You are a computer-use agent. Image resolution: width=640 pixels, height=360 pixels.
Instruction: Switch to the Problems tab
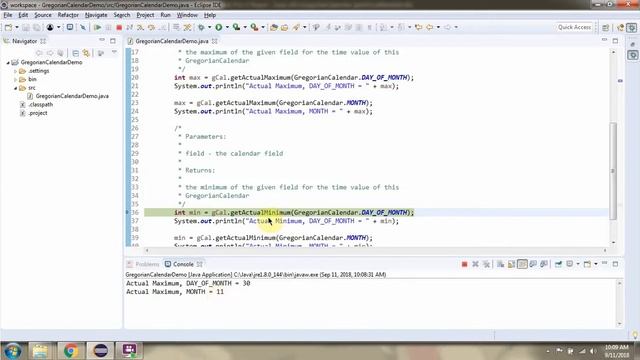[x=143, y=264]
